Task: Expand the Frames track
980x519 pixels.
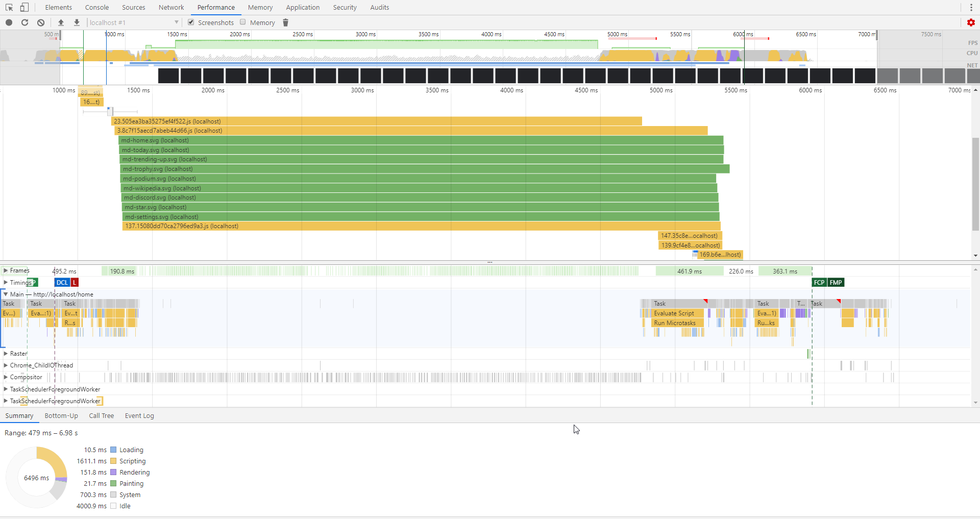Action: pos(6,270)
